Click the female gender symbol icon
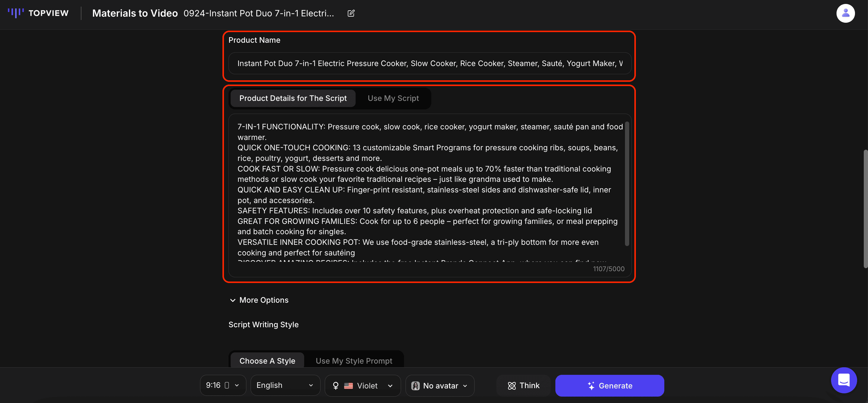This screenshot has height=403, width=868. [x=336, y=385]
